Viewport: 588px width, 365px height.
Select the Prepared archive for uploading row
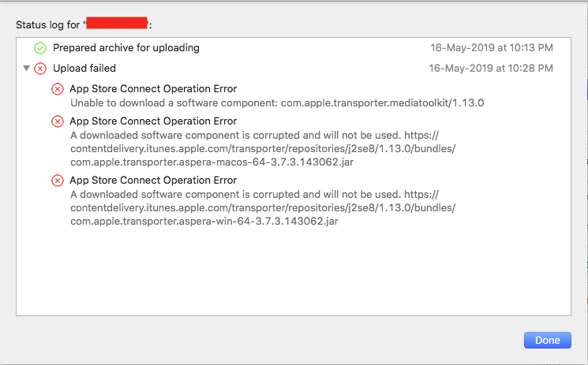126,48
